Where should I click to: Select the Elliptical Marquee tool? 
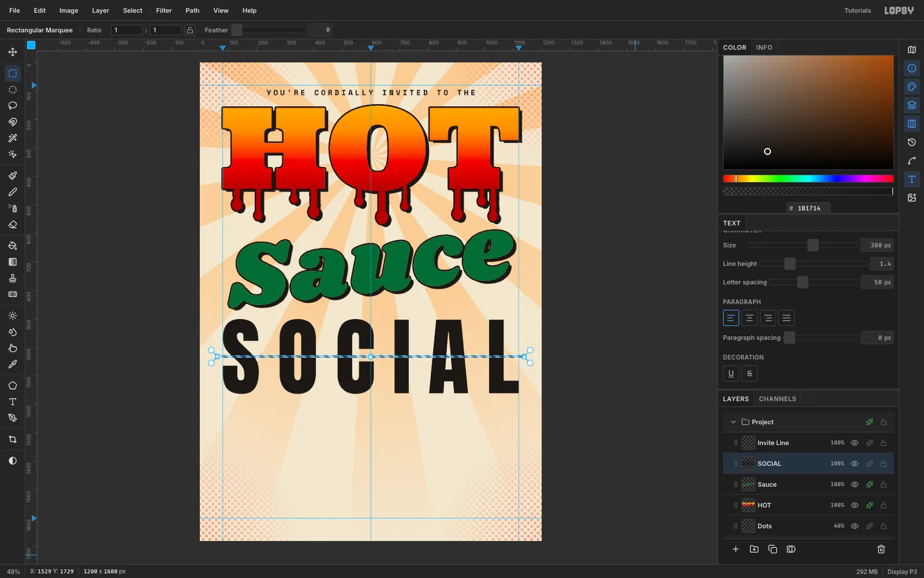13,90
